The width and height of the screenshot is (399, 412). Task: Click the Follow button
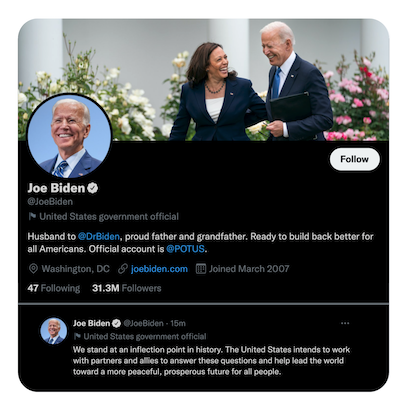pos(355,159)
